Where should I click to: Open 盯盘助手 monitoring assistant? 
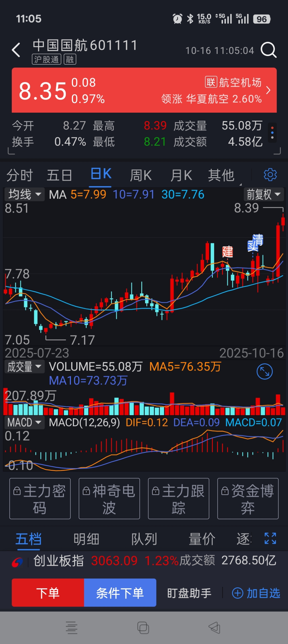189,593
